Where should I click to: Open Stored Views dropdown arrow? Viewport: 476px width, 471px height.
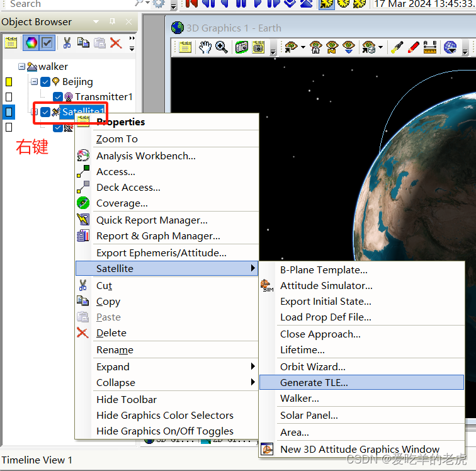[x=381, y=47]
